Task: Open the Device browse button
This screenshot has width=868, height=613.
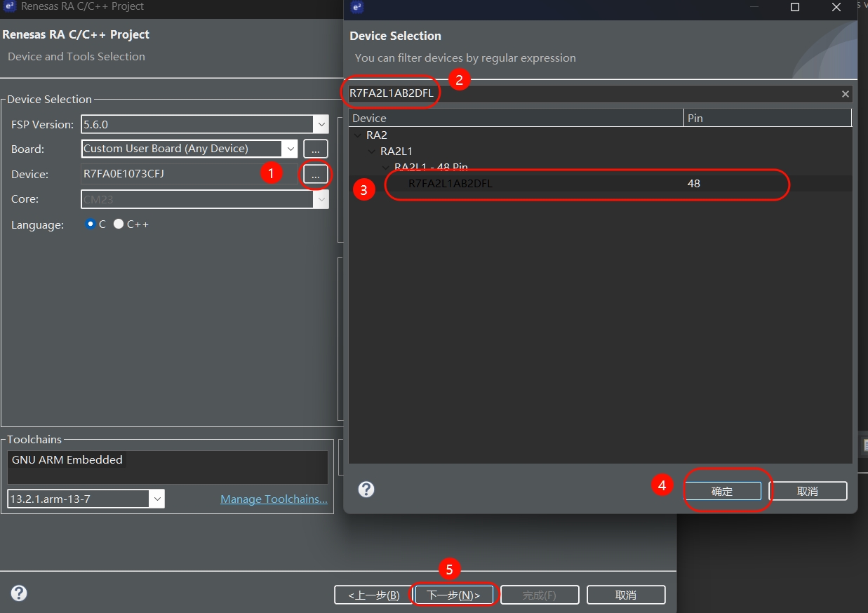Action: [x=315, y=174]
